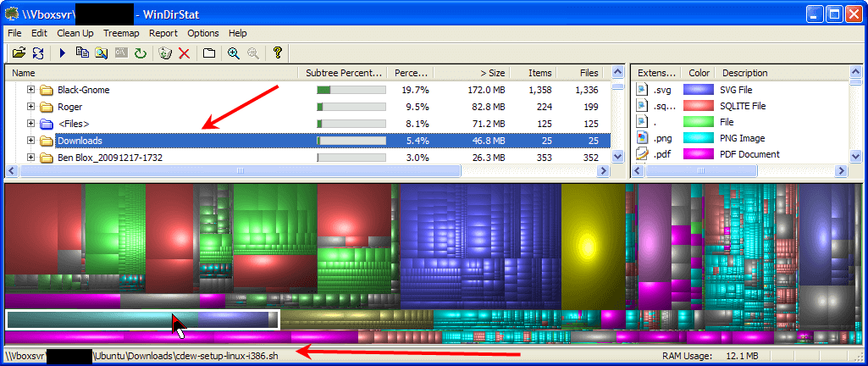
Task: Click the green Refresh Selected icon
Action: [x=141, y=53]
